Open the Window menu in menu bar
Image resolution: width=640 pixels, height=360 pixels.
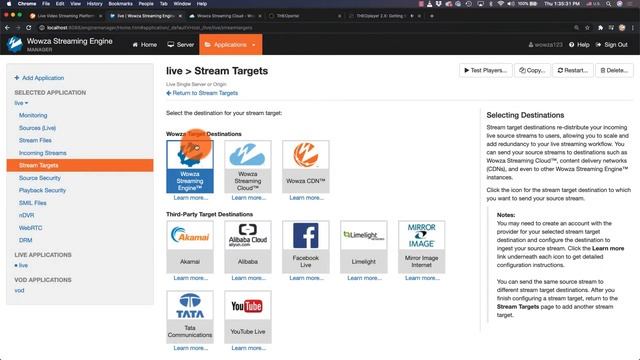(x=182, y=4)
